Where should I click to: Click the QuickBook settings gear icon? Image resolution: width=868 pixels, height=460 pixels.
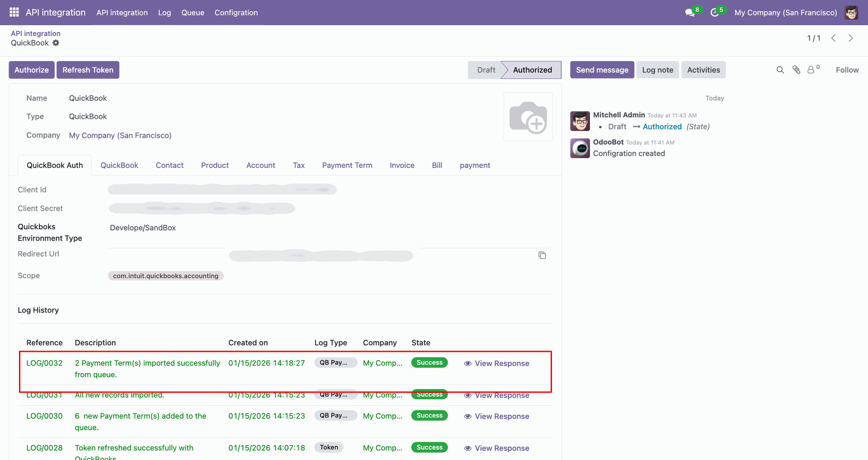coord(56,43)
